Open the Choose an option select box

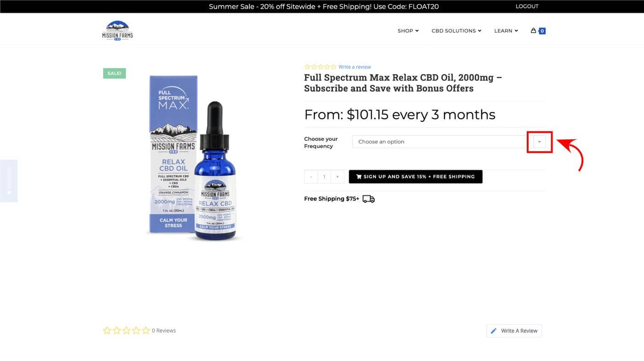tap(449, 142)
